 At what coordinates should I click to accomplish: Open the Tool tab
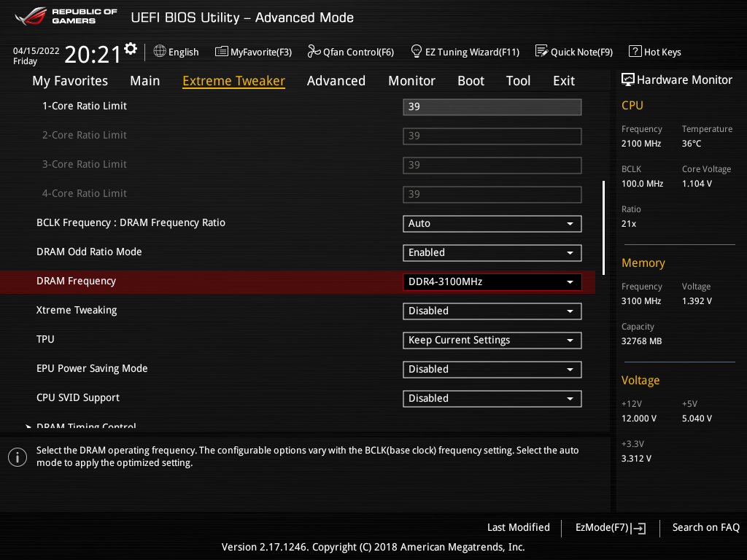518,81
